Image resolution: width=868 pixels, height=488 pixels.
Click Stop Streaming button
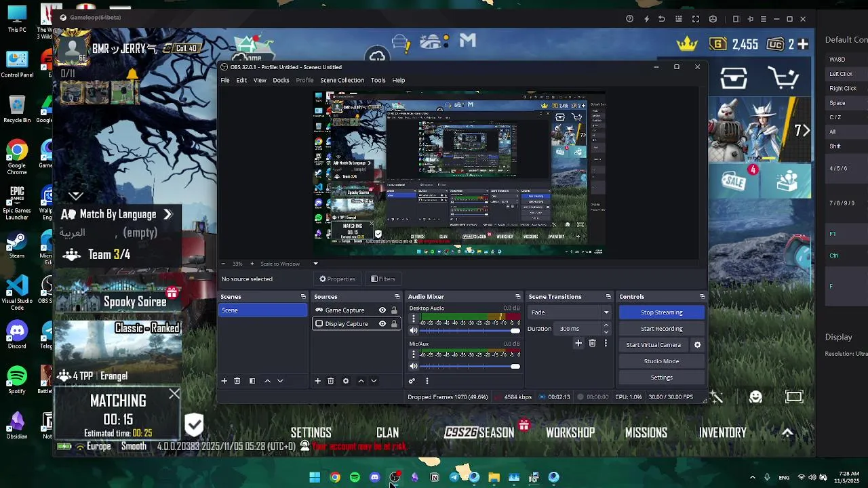click(x=661, y=312)
